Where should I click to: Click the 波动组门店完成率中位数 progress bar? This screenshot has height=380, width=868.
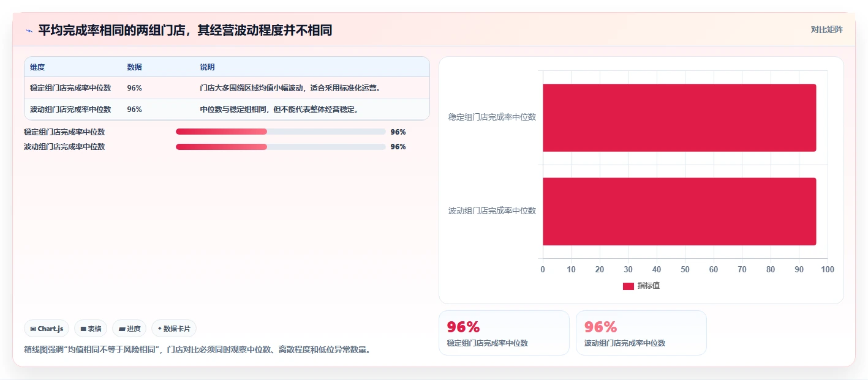pyautogui.click(x=281, y=147)
